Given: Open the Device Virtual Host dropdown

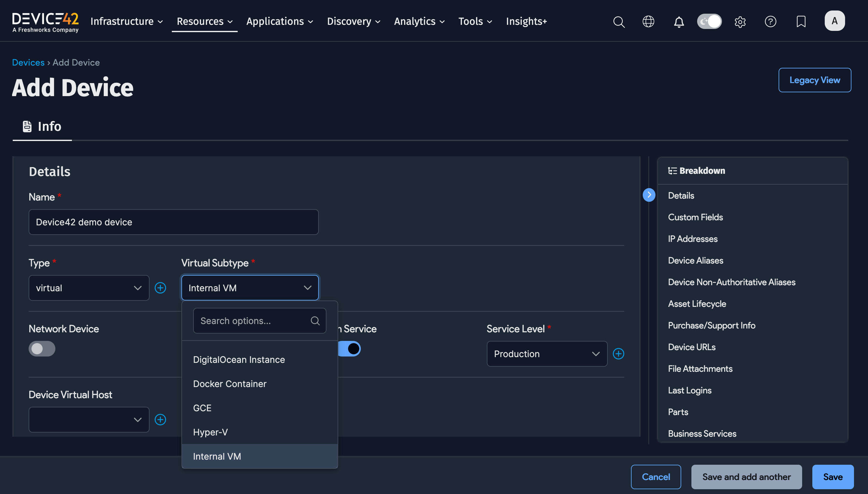Looking at the screenshot, I should tap(89, 419).
